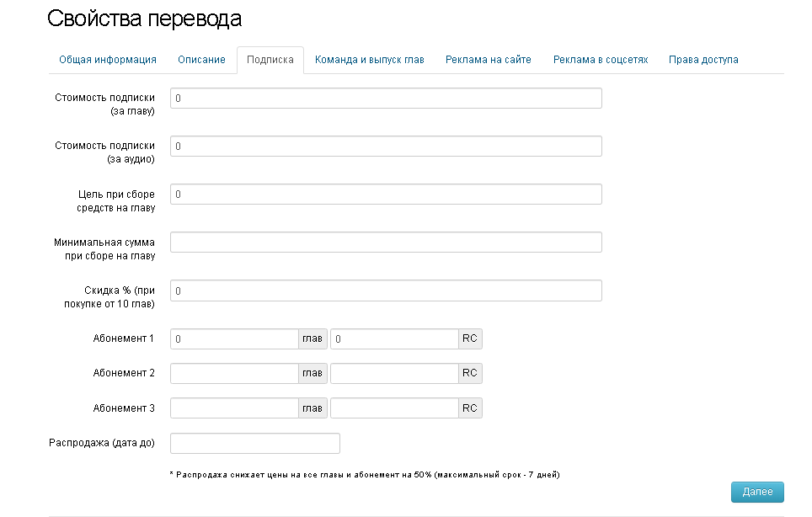Viewport: 812px width, 517px height.
Task: Click the Абонемент 1 chapters count field
Action: point(234,339)
